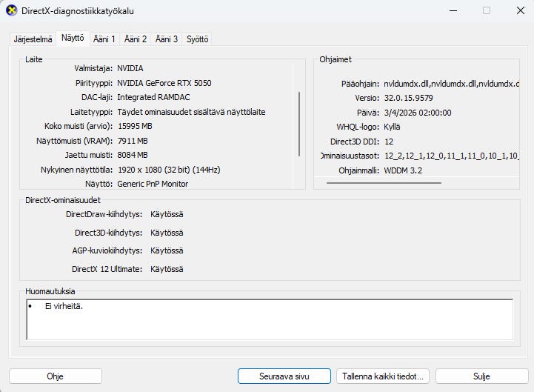Click the Nykyinen näyttötila label
Screen dimensions: 534x392
76,170
